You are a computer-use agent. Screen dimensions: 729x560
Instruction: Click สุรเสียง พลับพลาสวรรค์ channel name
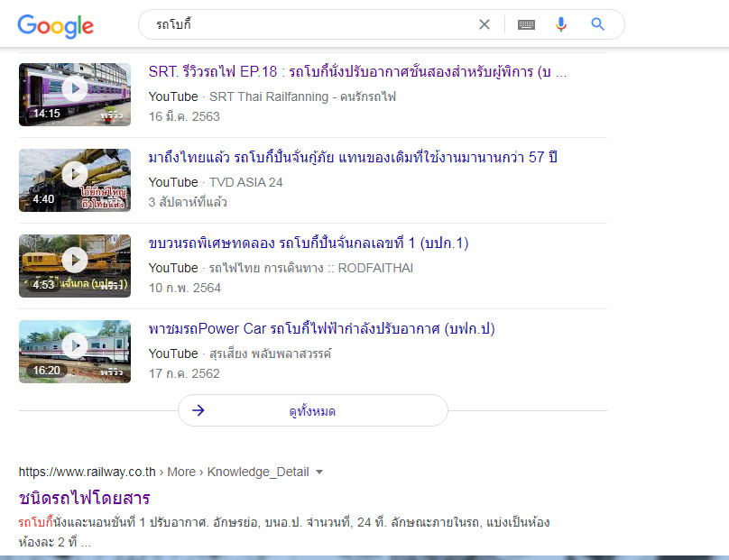click(x=271, y=354)
